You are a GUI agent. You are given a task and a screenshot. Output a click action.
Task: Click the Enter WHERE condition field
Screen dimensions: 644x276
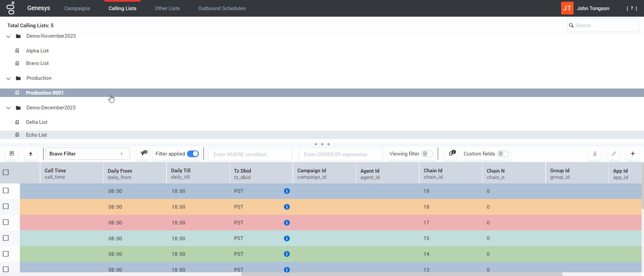pyautogui.click(x=250, y=154)
